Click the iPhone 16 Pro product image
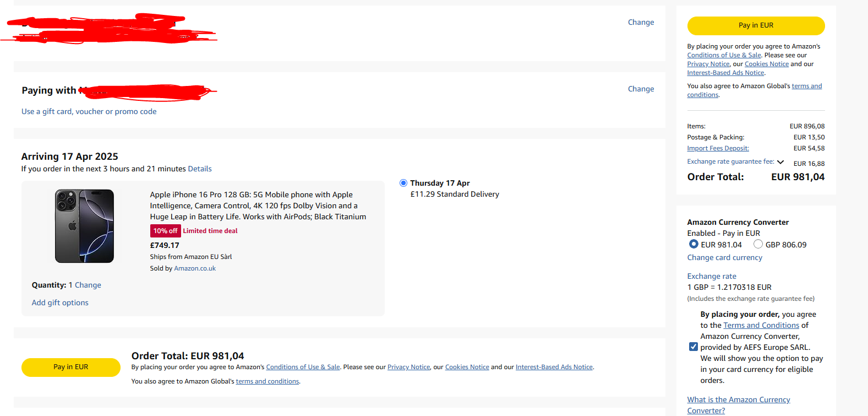This screenshot has width=868, height=416. [84, 226]
